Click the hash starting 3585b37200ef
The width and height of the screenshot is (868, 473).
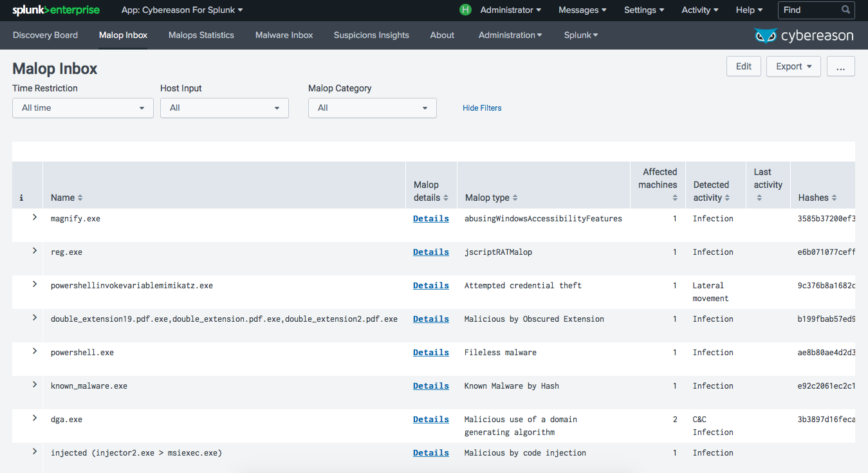click(826, 219)
